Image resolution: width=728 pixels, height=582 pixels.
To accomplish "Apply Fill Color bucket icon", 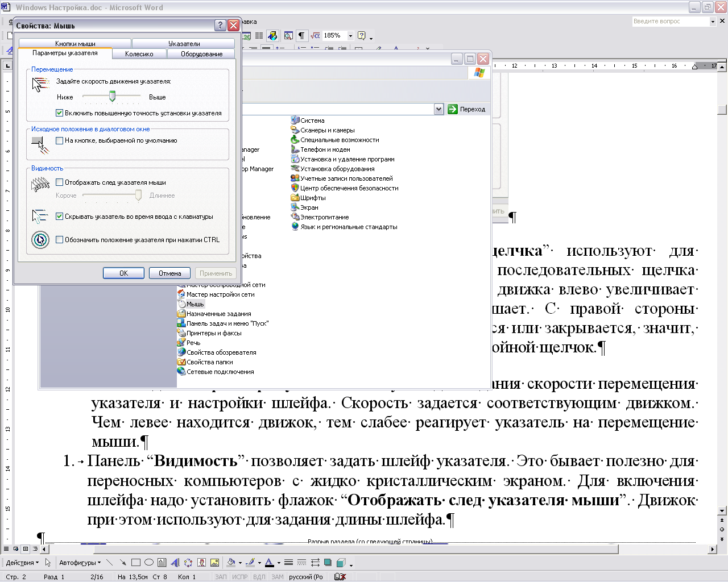I will pos(231,563).
